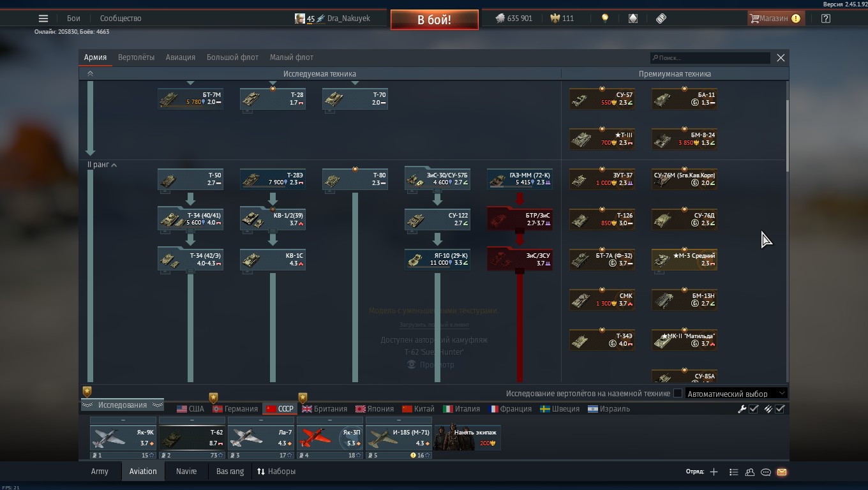Open Автоматический выбор dropdown

coord(736,394)
